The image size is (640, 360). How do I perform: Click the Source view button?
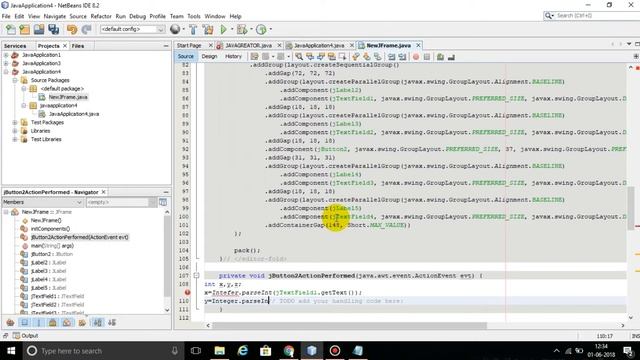[186, 56]
